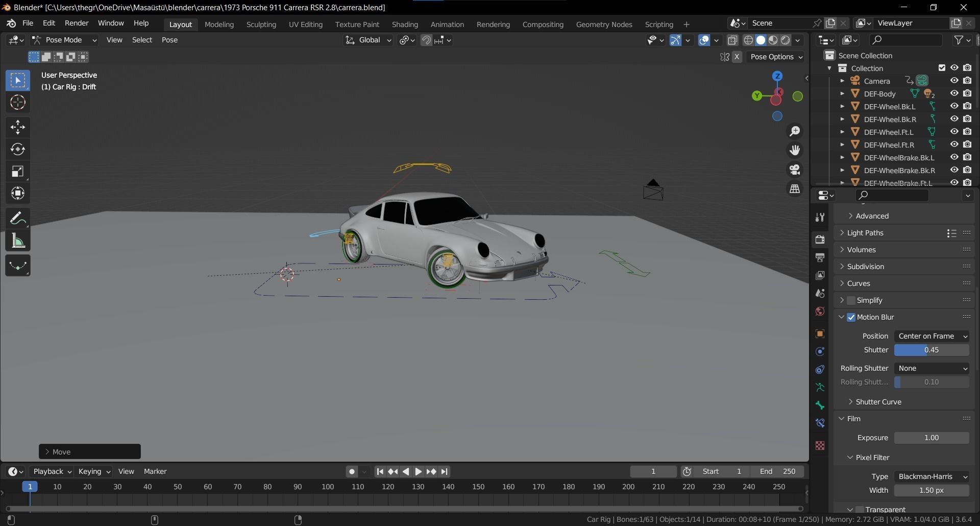Disable the Motion Blur checkbox
The image size is (980, 526).
851,318
